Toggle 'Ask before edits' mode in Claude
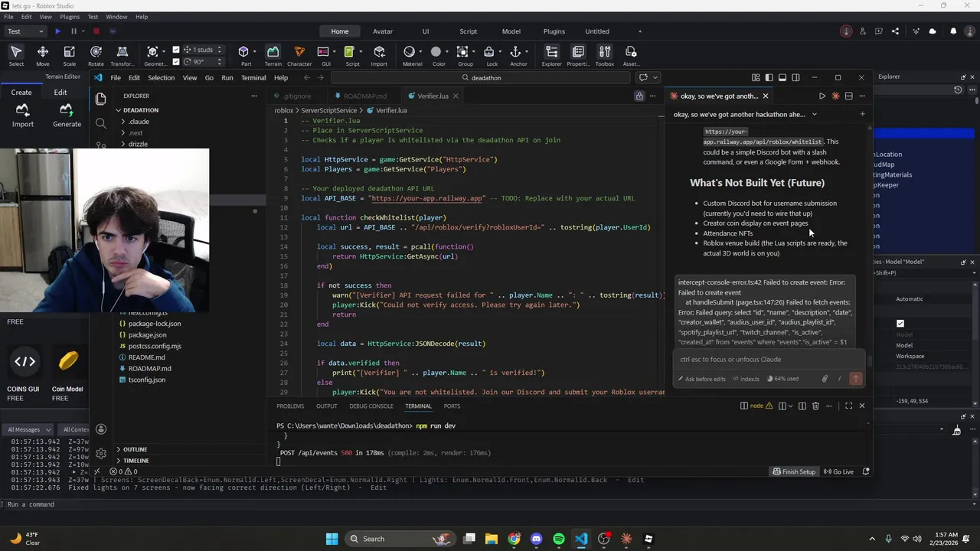 click(x=702, y=379)
